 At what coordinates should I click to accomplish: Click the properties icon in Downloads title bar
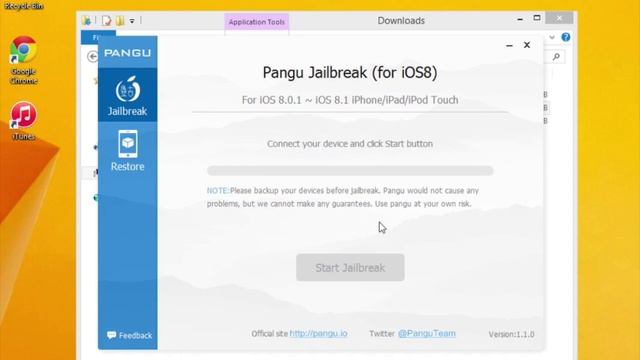point(107,20)
